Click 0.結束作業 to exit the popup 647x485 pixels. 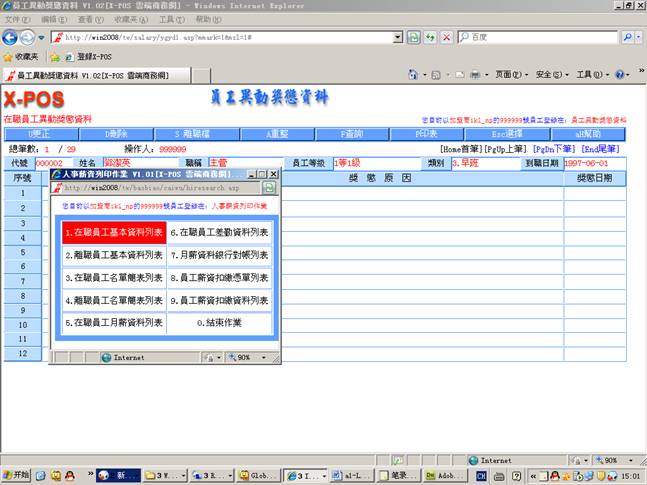(218, 323)
